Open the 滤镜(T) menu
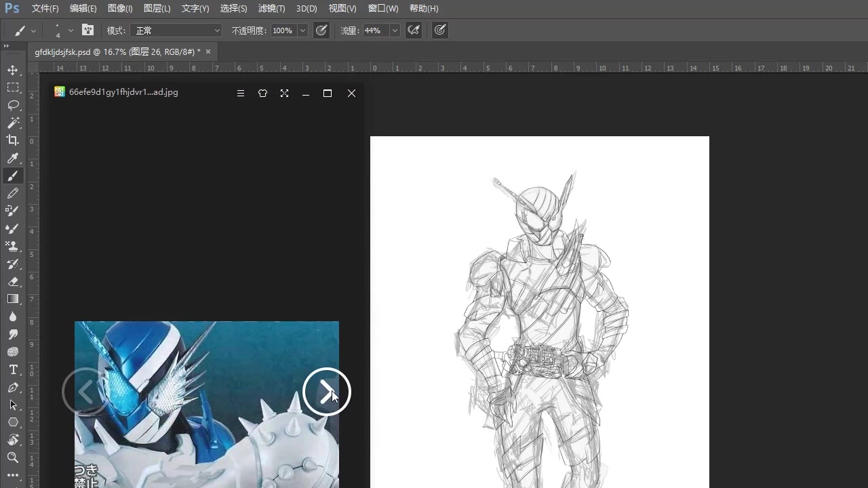Screen dimensions: 868x488 [272, 9]
